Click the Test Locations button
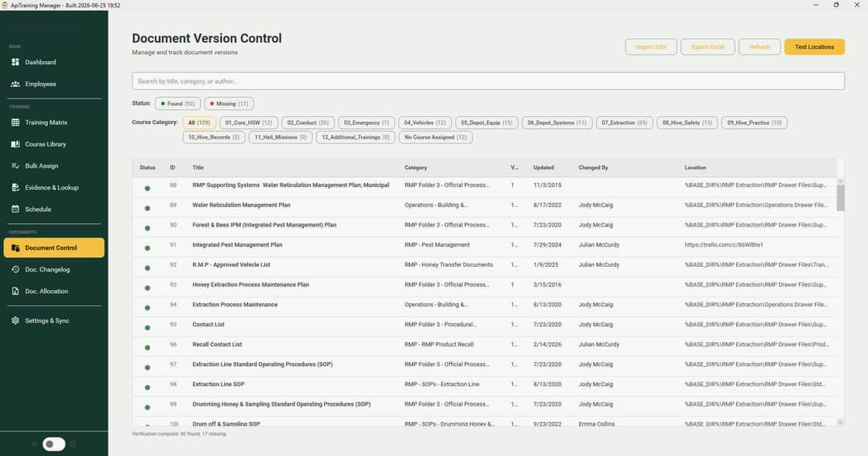Image resolution: width=868 pixels, height=456 pixels. [815, 47]
